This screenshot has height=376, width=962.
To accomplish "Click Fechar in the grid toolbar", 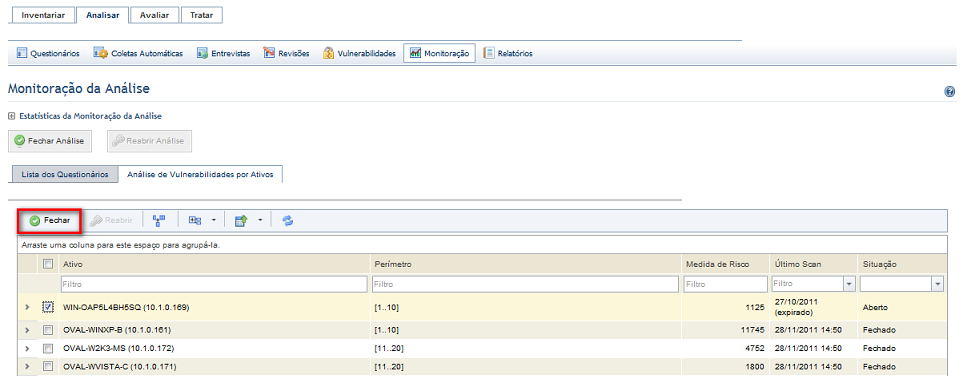I will pyautogui.click(x=50, y=221).
